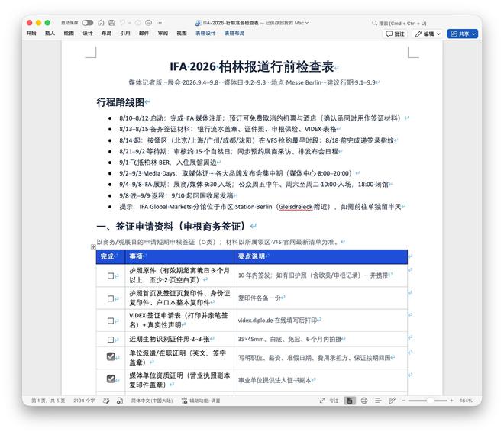504x435 pixels.
Task: Open the 设计 ribbon tab
Action: 87,33
